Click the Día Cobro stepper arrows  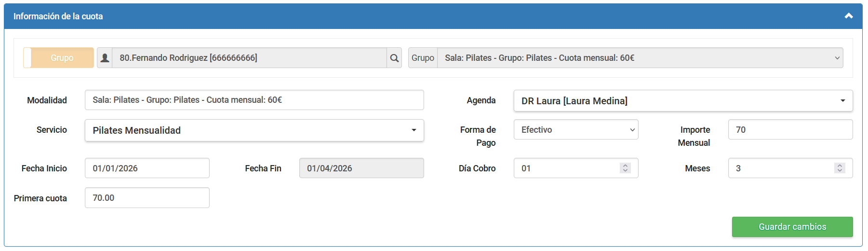(625, 168)
